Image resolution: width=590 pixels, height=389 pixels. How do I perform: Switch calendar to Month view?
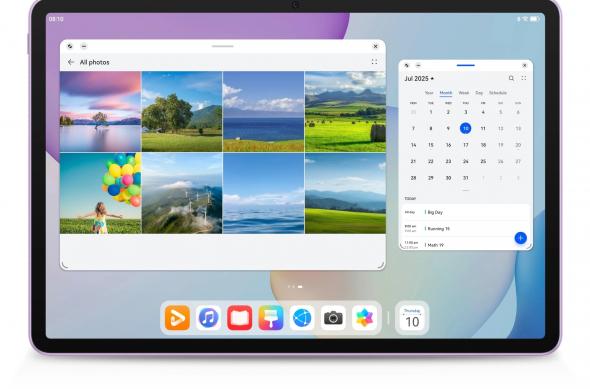coord(446,93)
